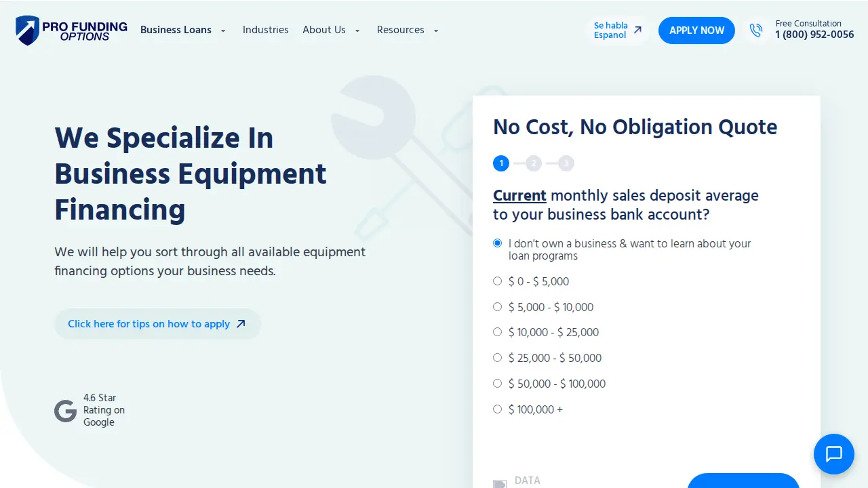Screen dimensions: 868x488
Task: Open the Industries menu item
Action: pyautogui.click(x=266, y=30)
